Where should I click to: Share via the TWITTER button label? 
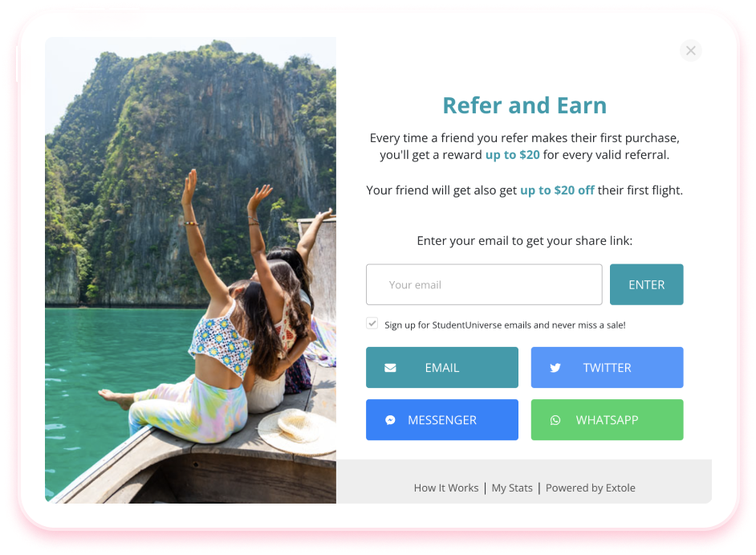click(x=607, y=368)
